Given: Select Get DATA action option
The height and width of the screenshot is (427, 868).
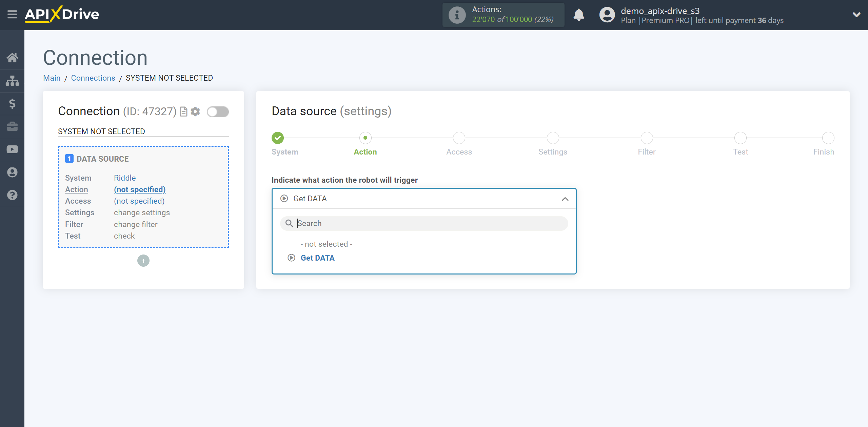Looking at the screenshot, I should (317, 258).
